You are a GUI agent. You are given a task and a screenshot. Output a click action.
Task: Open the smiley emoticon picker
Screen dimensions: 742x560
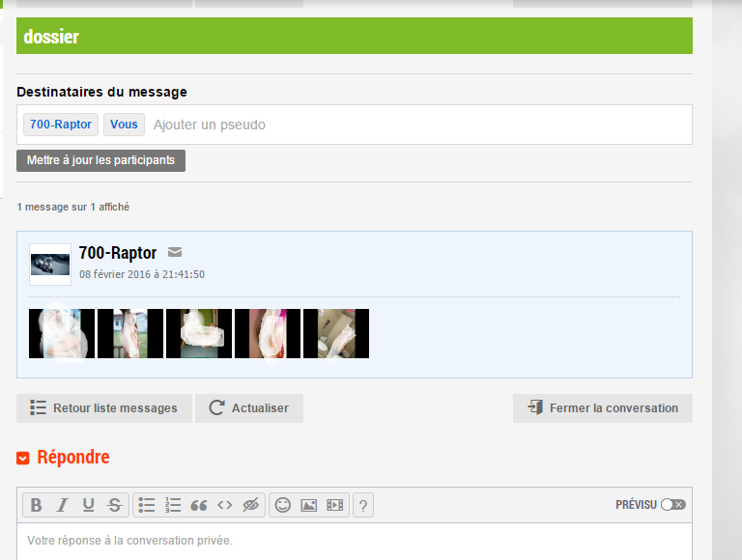pyautogui.click(x=283, y=505)
